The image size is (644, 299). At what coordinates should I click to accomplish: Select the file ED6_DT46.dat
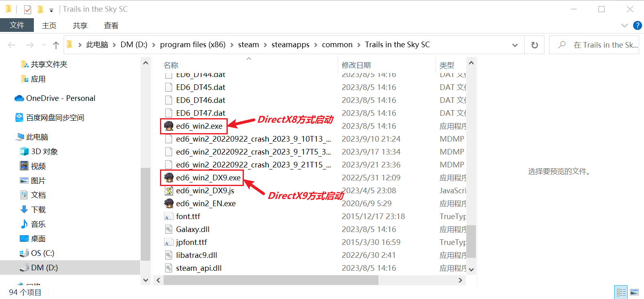[200, 100]
